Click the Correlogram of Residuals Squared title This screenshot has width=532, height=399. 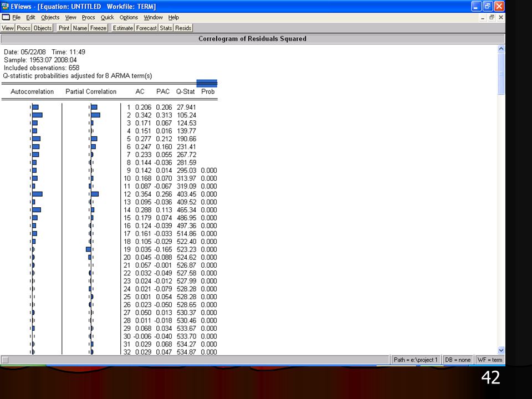(253, 39)
